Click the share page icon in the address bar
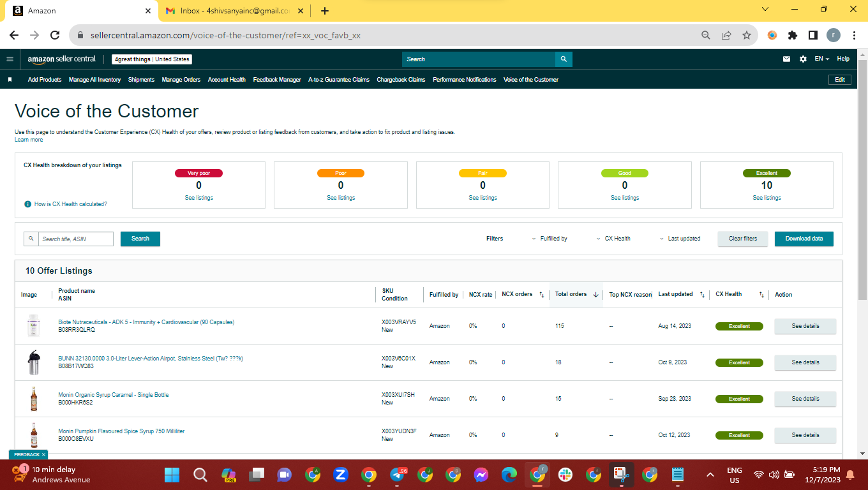The image size is (868, 490). (726, 35)
